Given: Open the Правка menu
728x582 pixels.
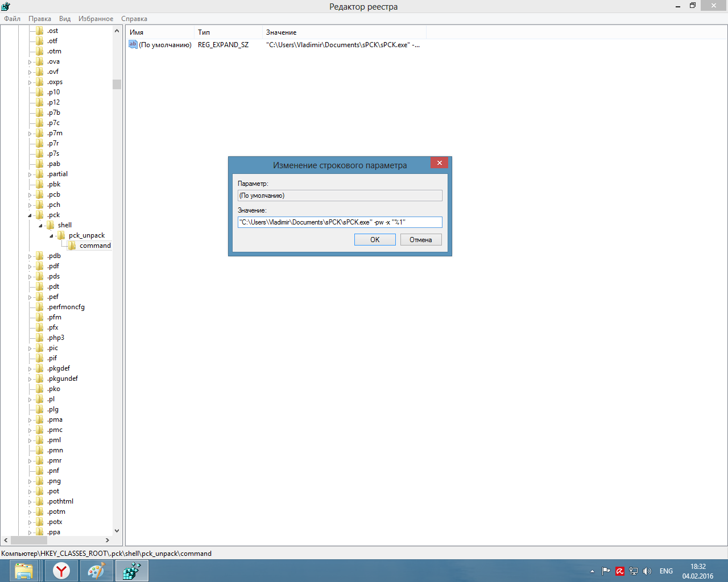Looking at the screenshot, I should coord(40,19).
